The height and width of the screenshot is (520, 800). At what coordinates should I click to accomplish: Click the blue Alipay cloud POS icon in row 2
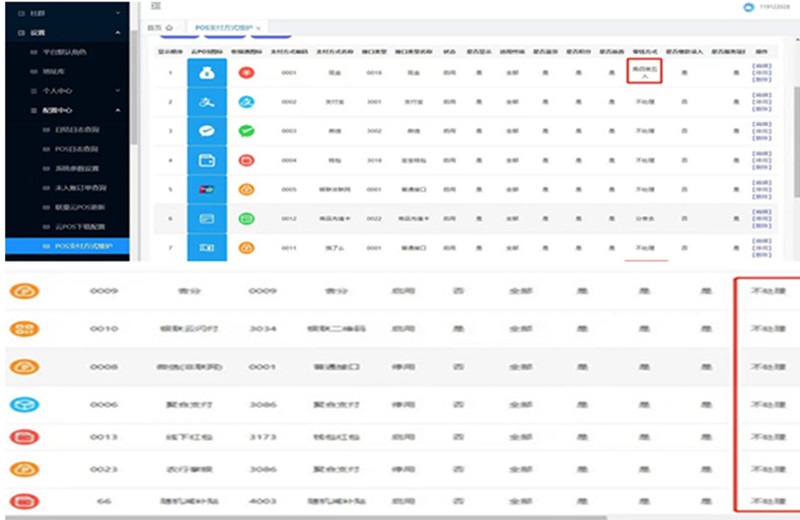pyautogui.click(x=208, y=102)
